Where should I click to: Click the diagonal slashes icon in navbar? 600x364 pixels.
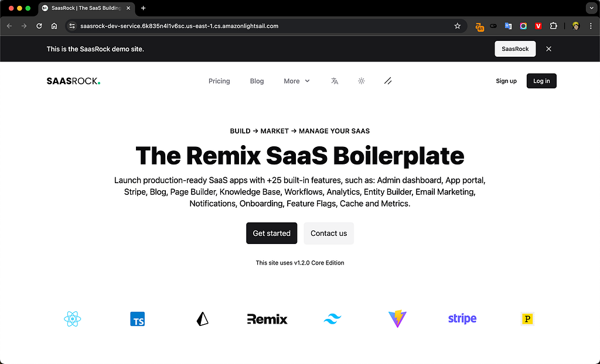tap(388, 81)
